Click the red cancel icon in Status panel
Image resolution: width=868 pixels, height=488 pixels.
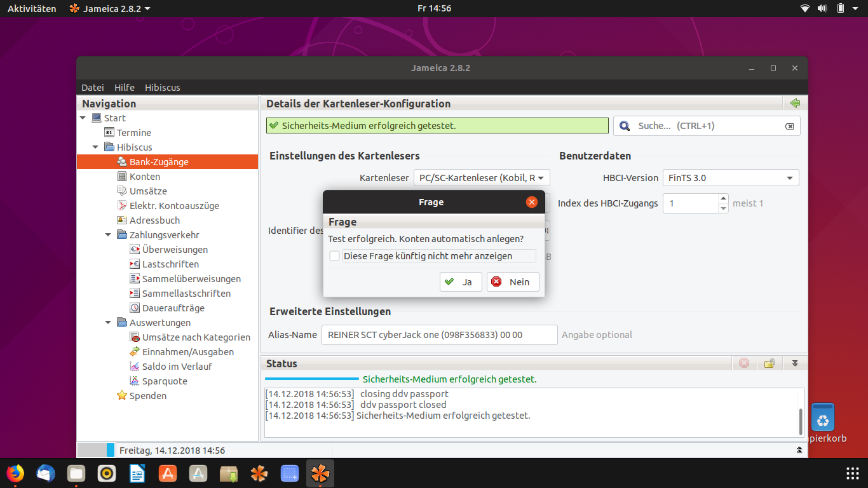coord(744,363)
